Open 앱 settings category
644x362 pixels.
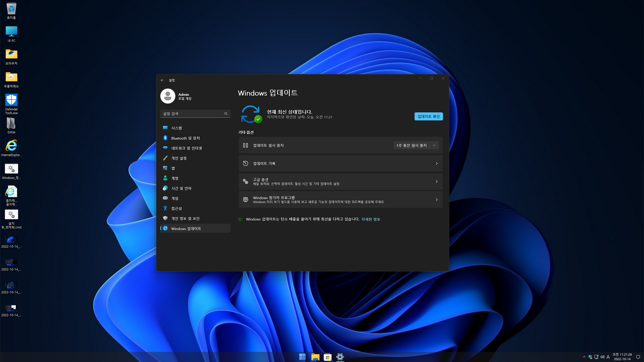click(195, 168)
